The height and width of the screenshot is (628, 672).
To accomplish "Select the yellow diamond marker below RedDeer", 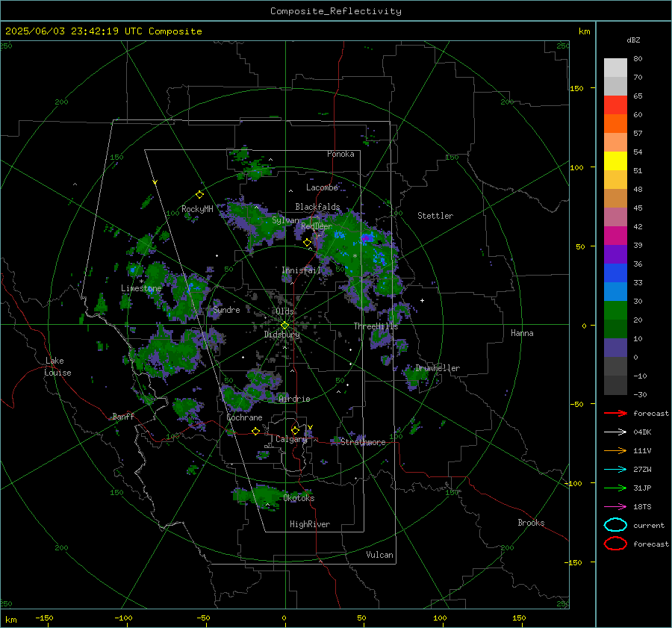I will coord(307,243).
